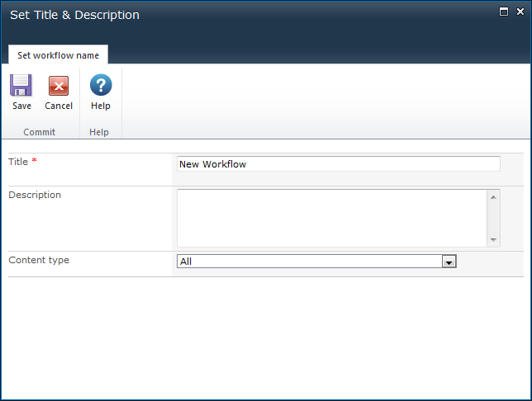Click the red Cancel icon

(x=59, y=86)
